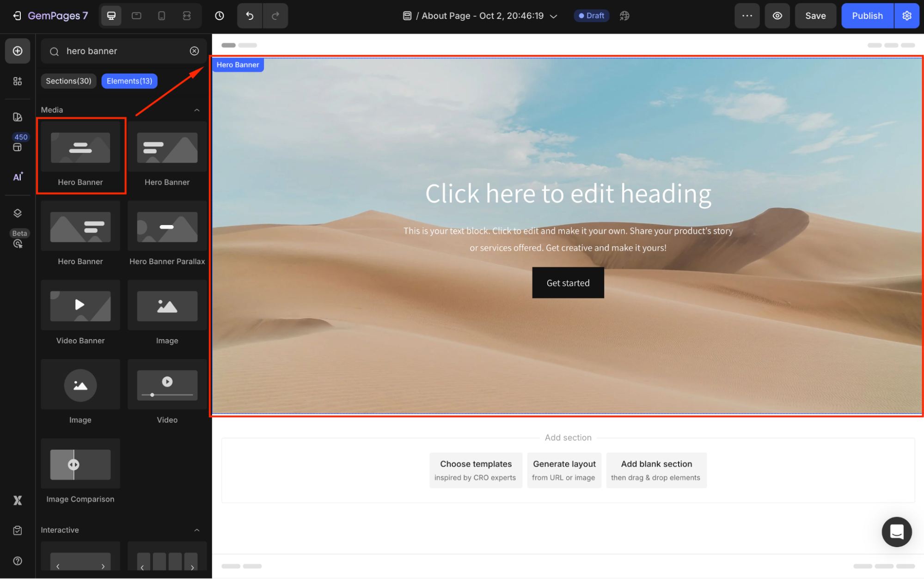Click the Save button
This screenshot has height=579, width=924.
pos(815,16)
